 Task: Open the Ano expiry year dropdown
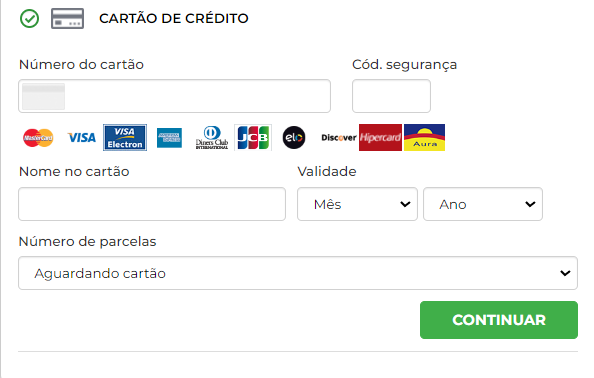483,204
